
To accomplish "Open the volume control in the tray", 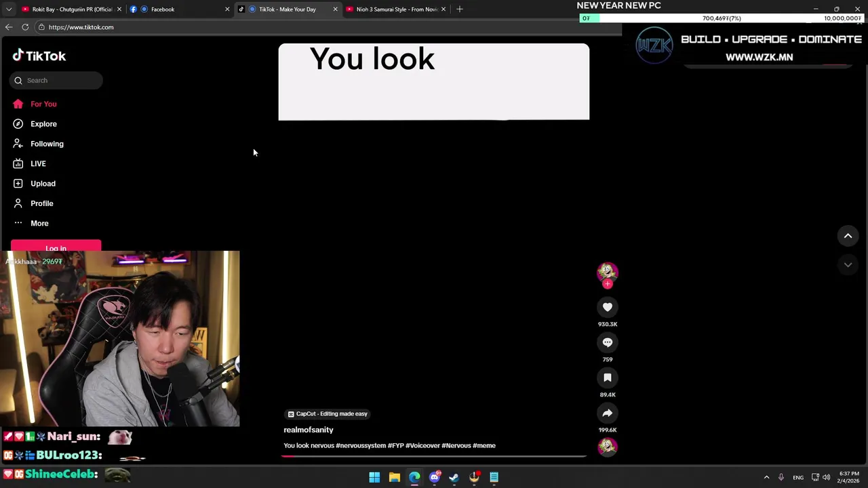I will pyautogui.click(x=826, y=477).
